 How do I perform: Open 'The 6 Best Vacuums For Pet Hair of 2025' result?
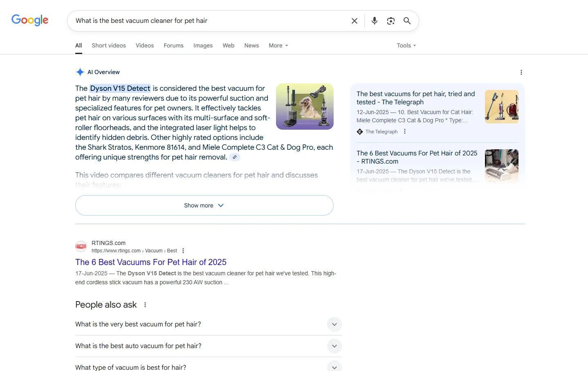tap(151, 262)
